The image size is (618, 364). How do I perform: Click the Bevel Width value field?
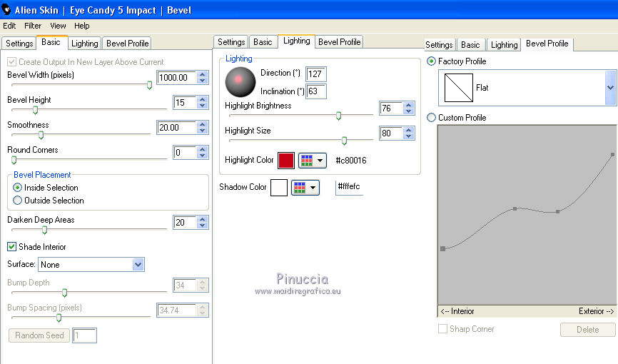[178, 78]
